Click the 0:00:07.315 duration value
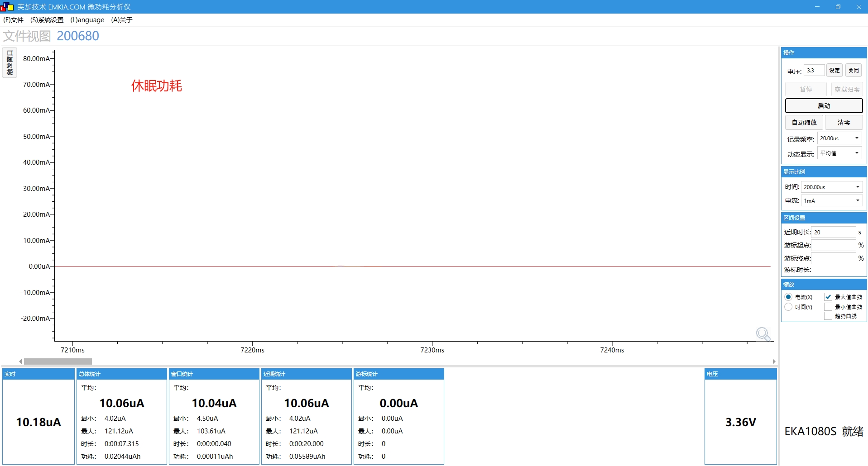Viewport: 868px width, 466px height. 122,444
